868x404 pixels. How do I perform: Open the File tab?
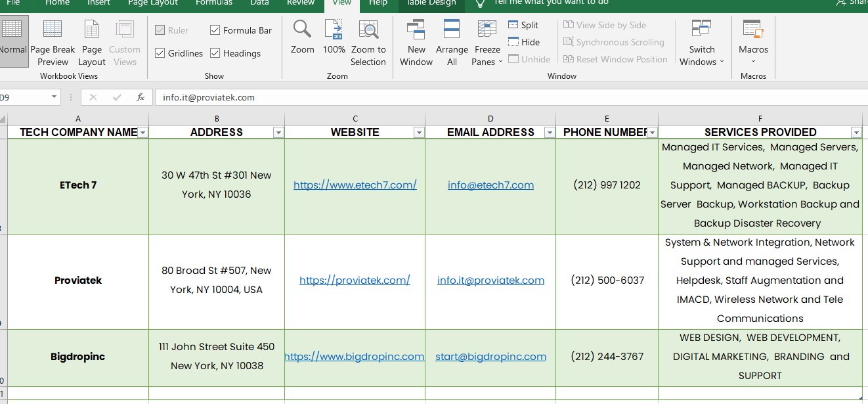[x=13, y=3]
